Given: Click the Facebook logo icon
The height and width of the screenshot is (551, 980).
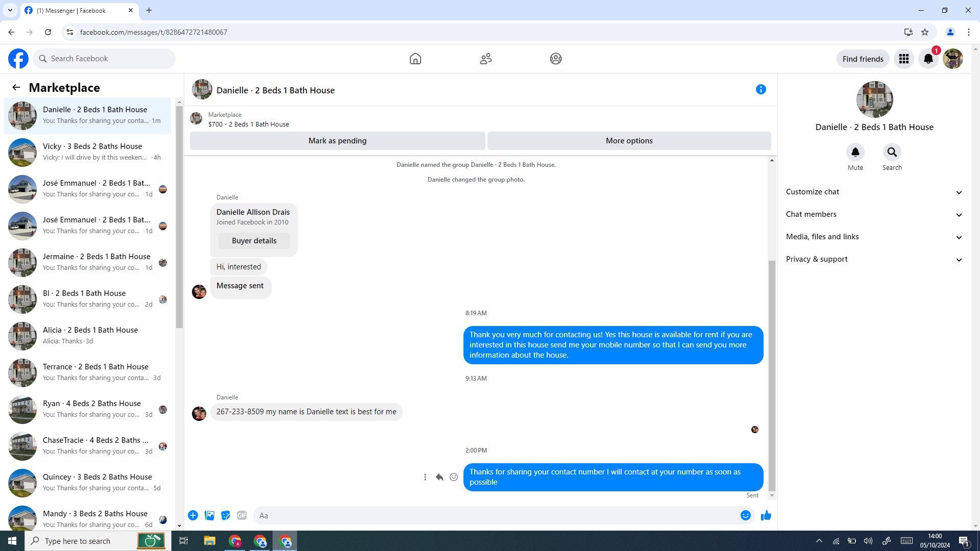Looking at the screenshot, I should tap(18, 59).
